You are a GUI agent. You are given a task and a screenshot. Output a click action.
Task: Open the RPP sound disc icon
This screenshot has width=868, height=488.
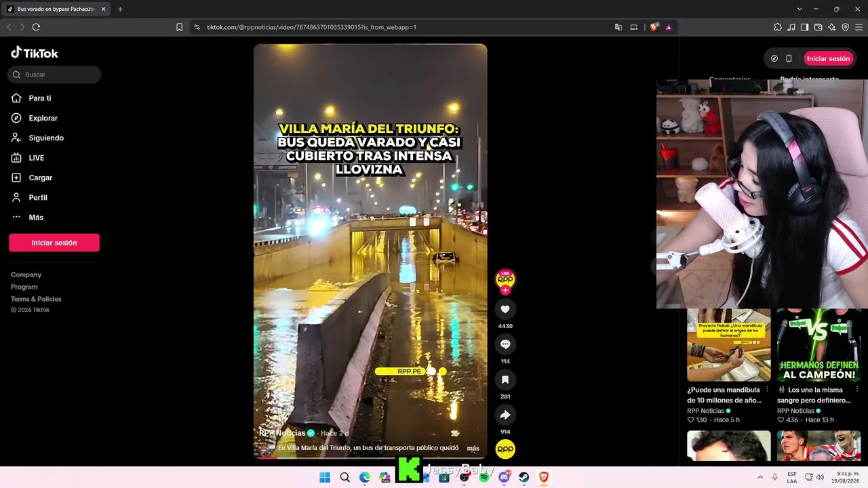(x=505, y=449)
